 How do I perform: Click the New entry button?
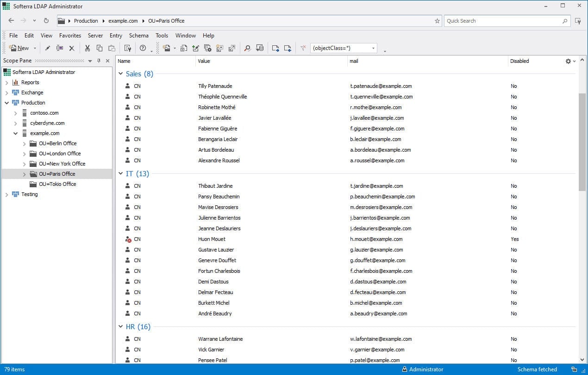pos(19,48)
